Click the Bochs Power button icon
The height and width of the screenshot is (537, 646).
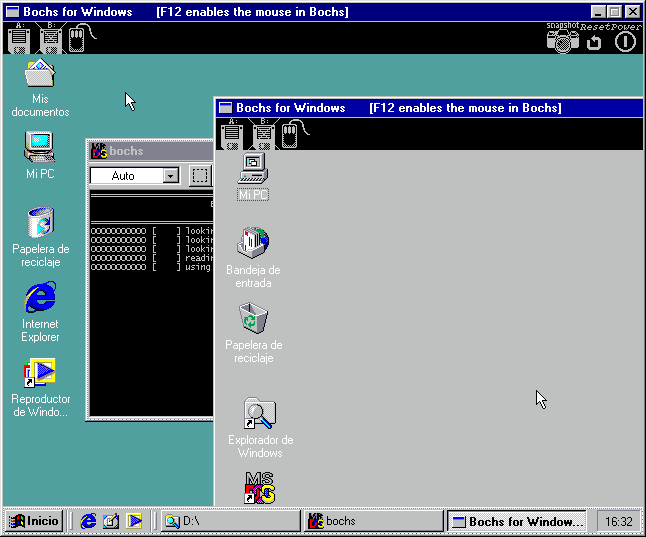(x=625, y=41)
